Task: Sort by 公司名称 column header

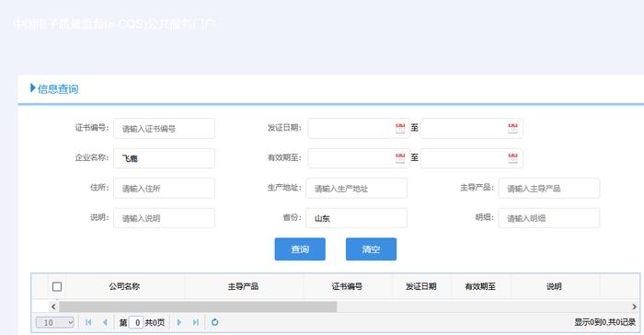Action: [124, 286]
